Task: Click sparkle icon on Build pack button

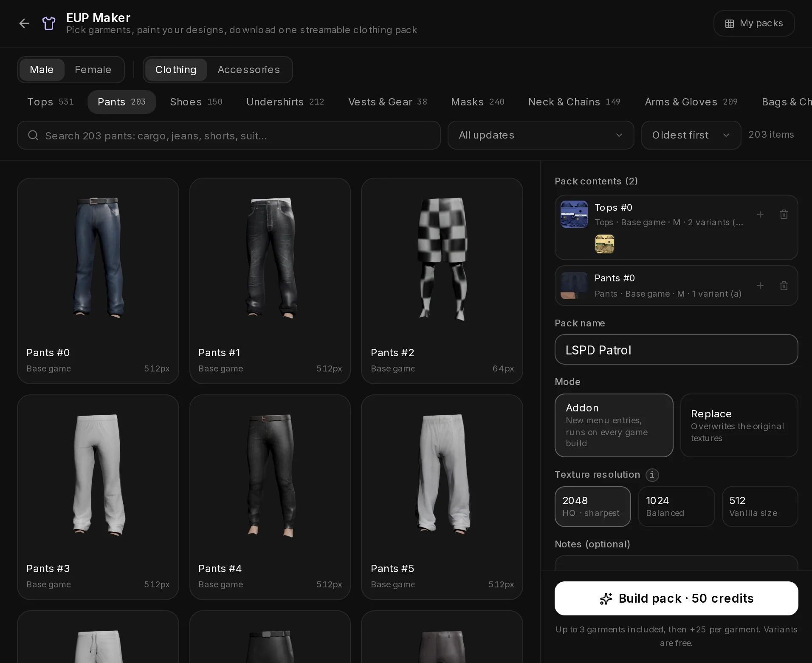Action: tap(606, 598)
